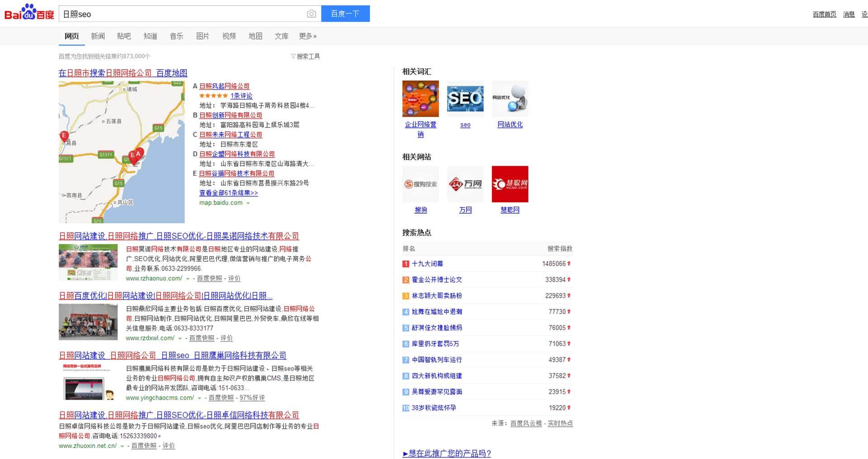This screenshot has height=459, width=868.
Task: Open the 消息 link at top right
Action: 849,14
